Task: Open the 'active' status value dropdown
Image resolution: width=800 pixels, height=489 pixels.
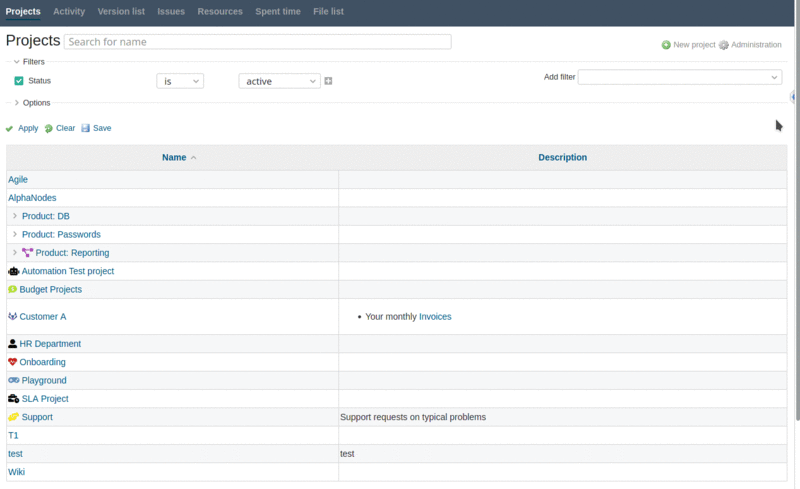Action: coord(279,81)
